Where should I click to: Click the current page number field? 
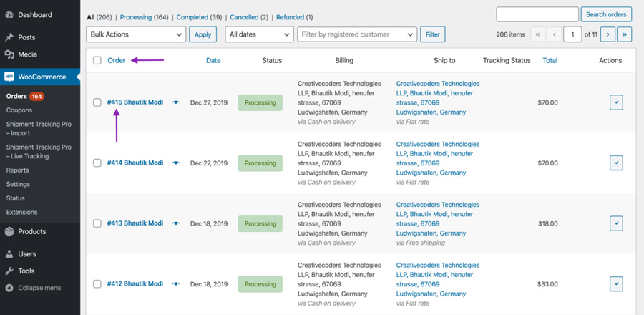click(x=572, y=34)
